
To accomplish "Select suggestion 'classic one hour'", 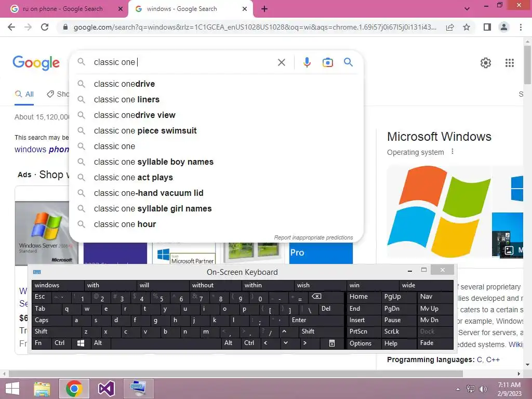I will click(216, 224).
